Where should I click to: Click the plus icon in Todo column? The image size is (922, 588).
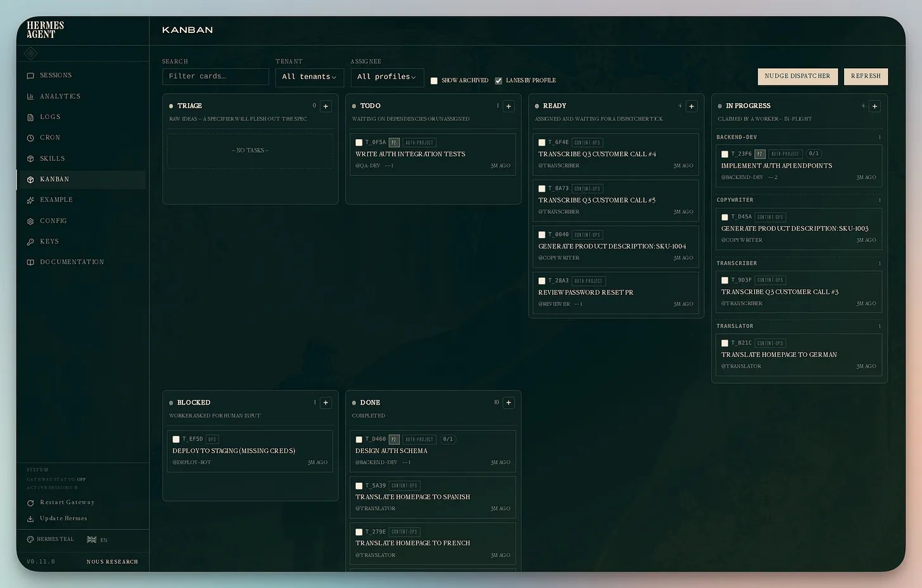508,106
